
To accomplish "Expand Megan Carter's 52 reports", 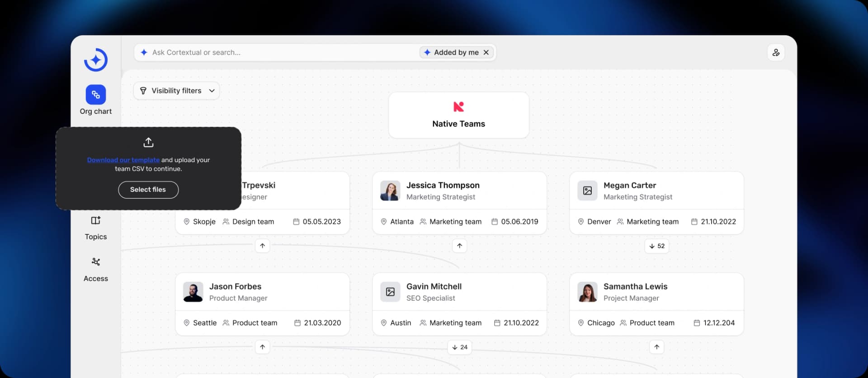I will point(656,246).
